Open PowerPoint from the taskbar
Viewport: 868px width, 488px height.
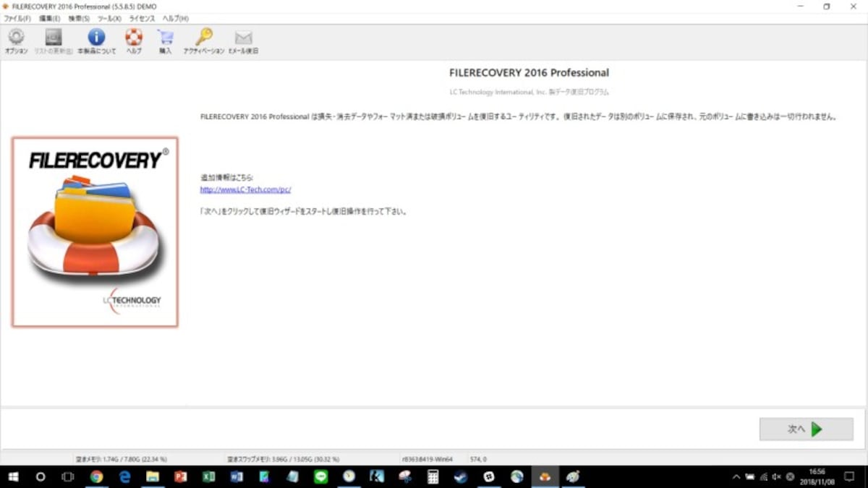click(180, 477)
